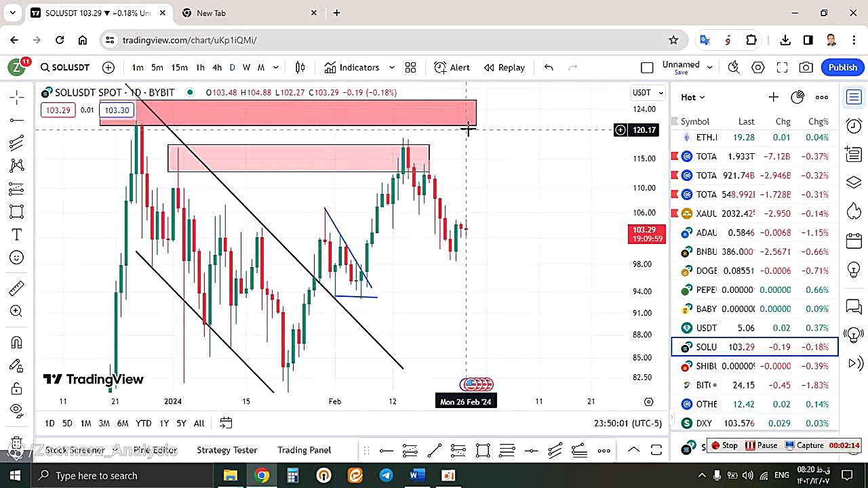Add symbol to watchlist with plus
Image resolution: width=868 pixels, height=488 pixels.
(773, 97)
